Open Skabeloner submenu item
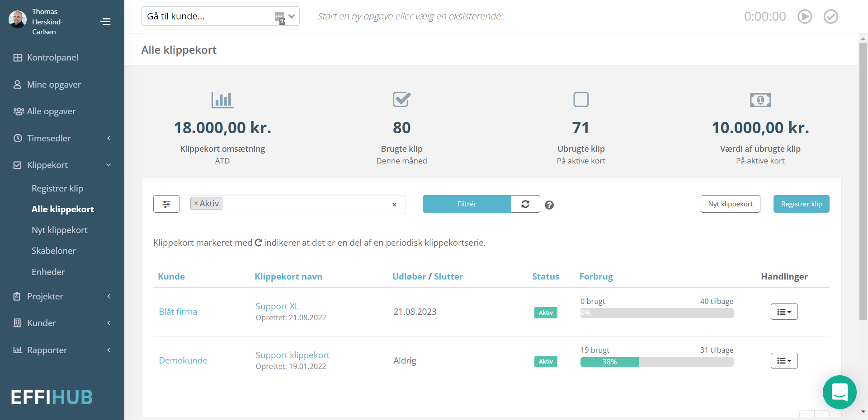This screenshot has width=868, height=420. (54, 251)
